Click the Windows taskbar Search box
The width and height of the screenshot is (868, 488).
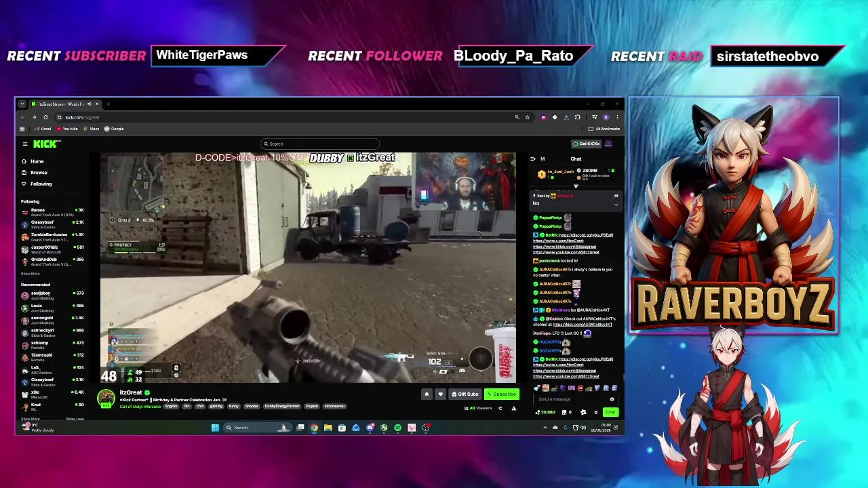pyautogui.click(x=257, y=428)
